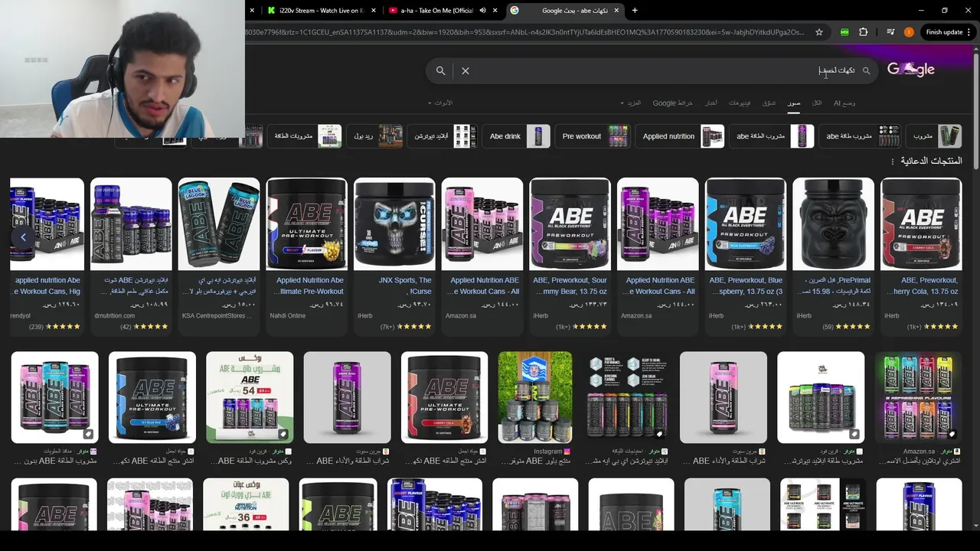This screenshot has height=551, width=980.
Task: Click the search magnifier submit icon
Action: tap(440, 70)
